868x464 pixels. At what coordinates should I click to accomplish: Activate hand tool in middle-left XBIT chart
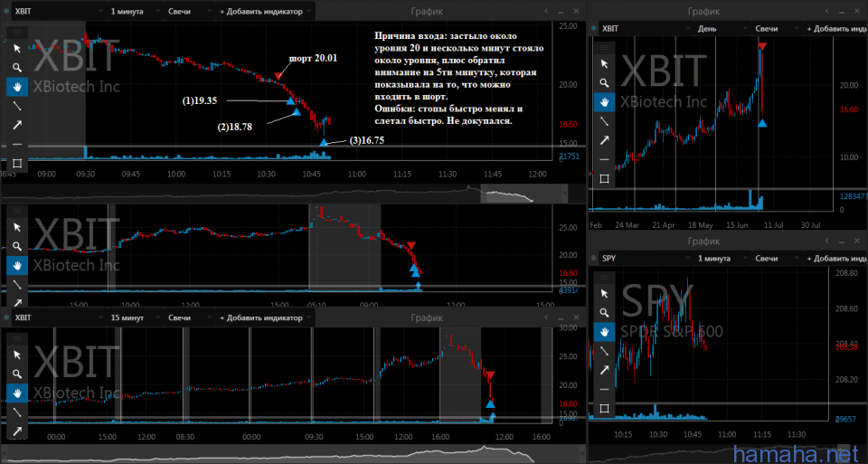point(17,266)
